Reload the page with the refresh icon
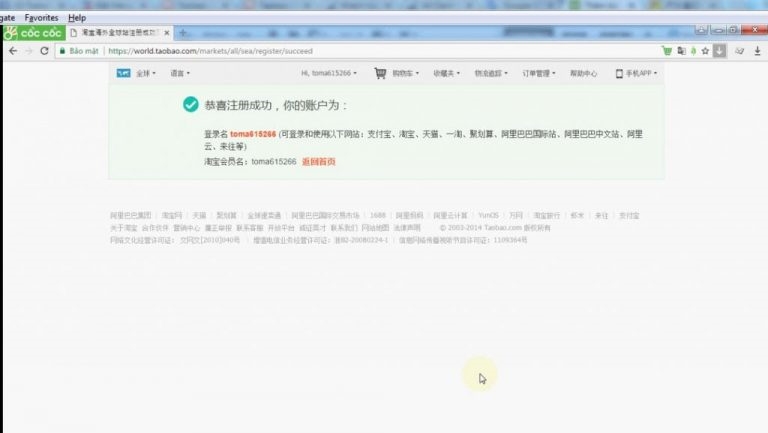Viewport: 768px width, 433px height. tap(45, 51)
